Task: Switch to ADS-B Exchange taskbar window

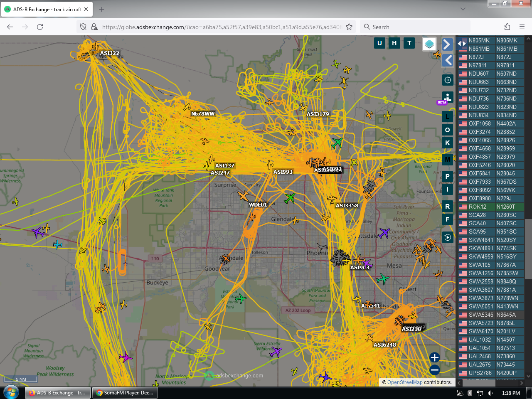Action: 58,393
